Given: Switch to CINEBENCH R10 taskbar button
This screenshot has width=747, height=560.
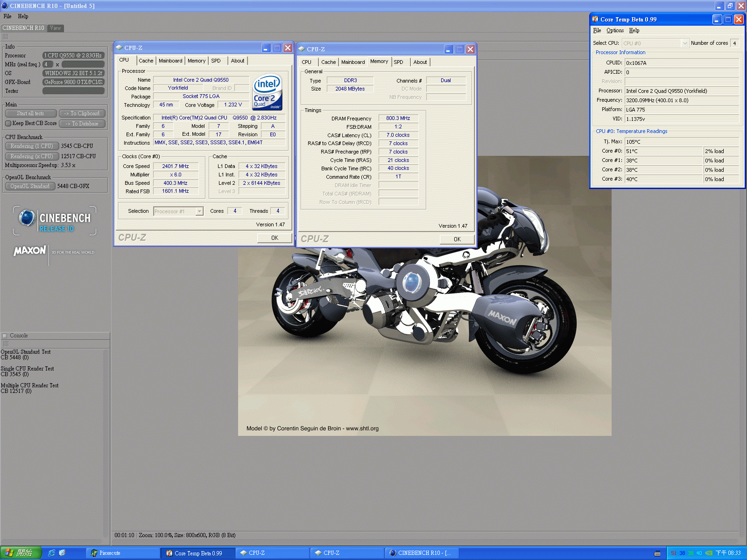Looking at the screenshot, I should pyautogui.click(x=423, y=553).
